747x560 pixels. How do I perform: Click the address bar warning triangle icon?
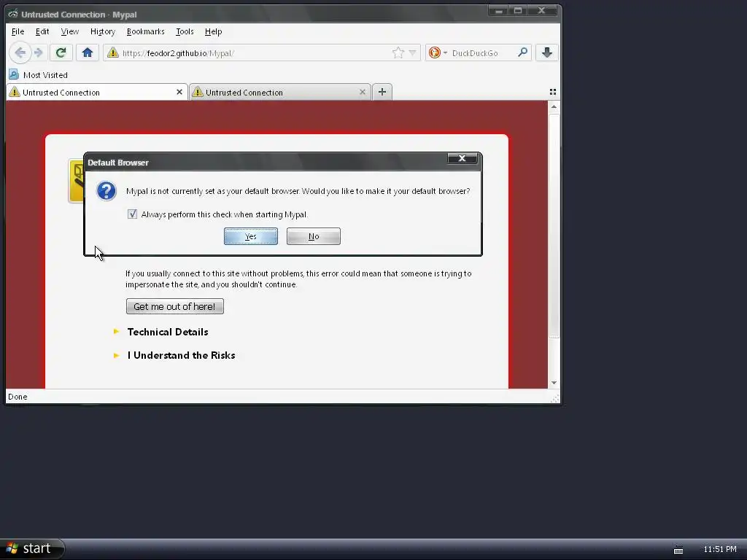pyautogui.click(x=113, y=52)
